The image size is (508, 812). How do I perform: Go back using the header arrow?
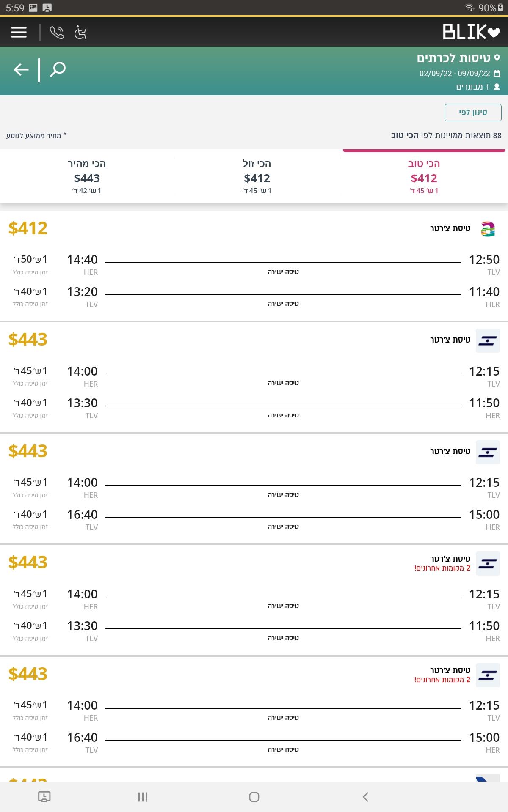21,69
